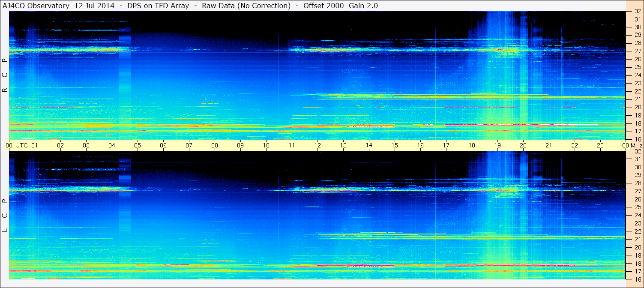
Task: Select the 19 hour marker on time axis
Action: pyautogui.click(x=497, y=145)
